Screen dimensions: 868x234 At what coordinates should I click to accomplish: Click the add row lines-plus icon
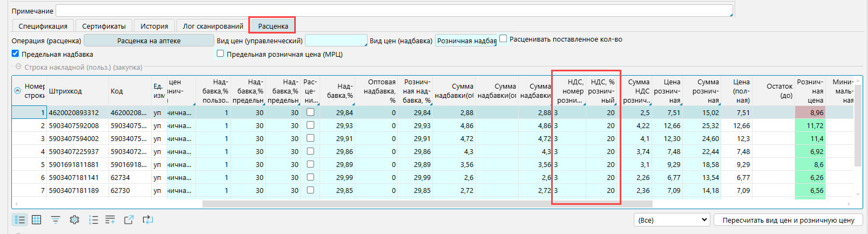click(x=110, y=220)
